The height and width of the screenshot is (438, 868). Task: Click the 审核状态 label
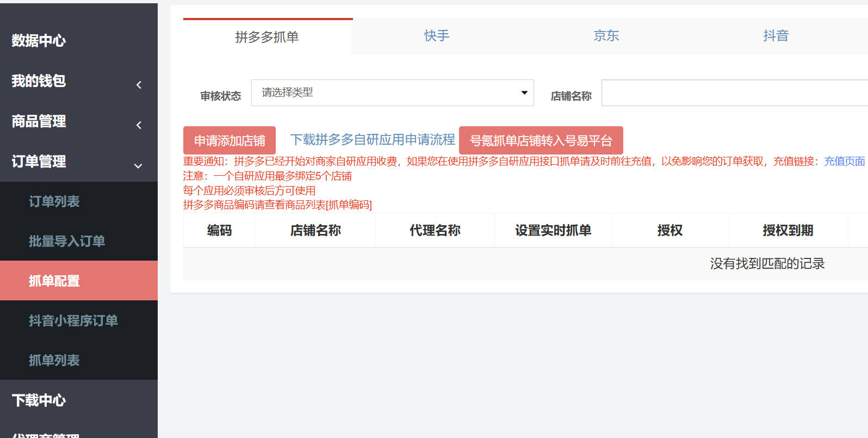(x=221, y=96)
